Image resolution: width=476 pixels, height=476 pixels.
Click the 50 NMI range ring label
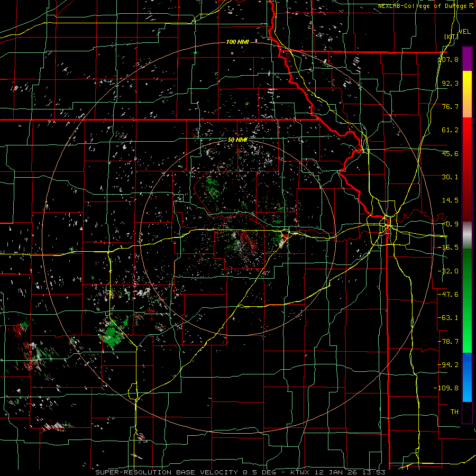tap(237, 140)
